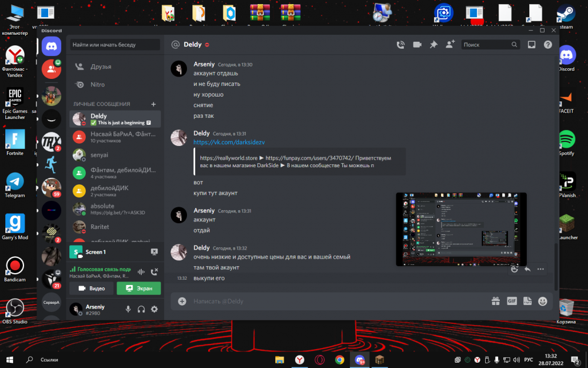Screen dimensions: 588x368
Task: Create a new DM with plus icon
Action: [153, 104]
